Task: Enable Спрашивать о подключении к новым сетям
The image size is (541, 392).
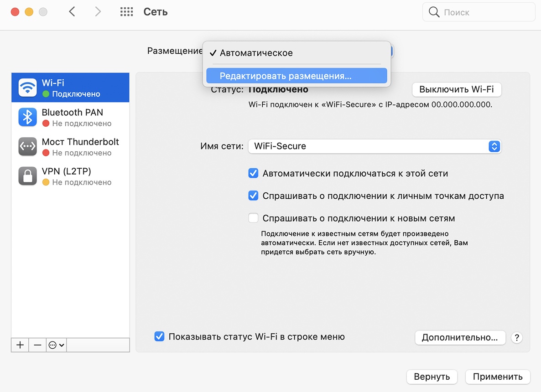Action: (x=253, y=218)
